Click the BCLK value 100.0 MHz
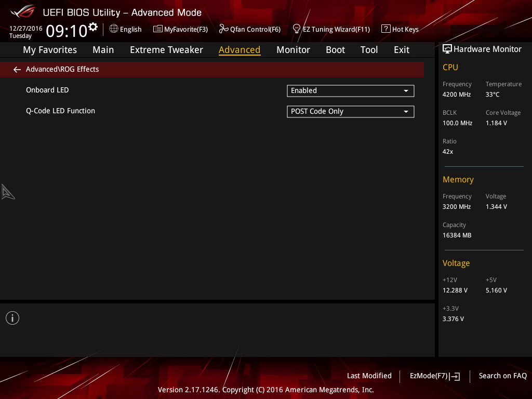This screenshot has height=399, width=532. pos(457,123)
